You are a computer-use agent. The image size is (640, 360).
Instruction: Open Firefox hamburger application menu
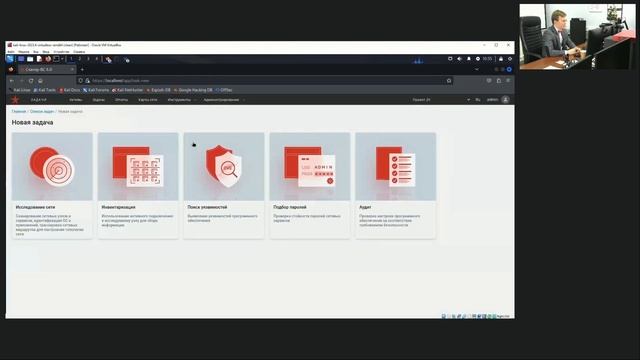508,81
